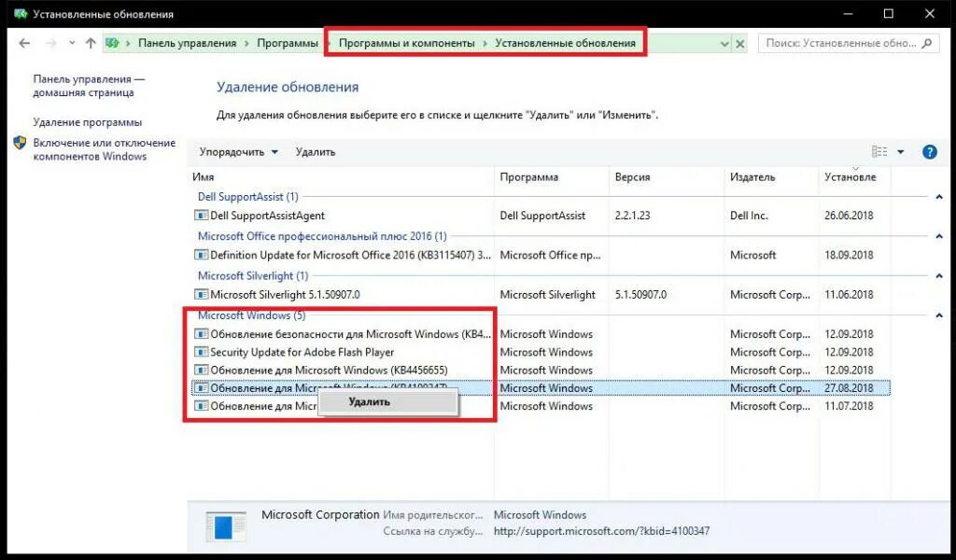Open Панель управления домашняя страница link

click(89, 86)
